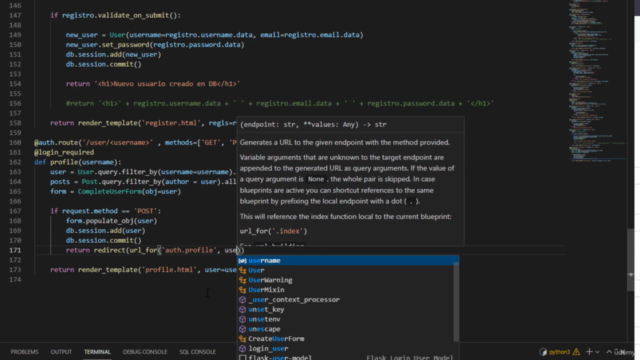Click 'form.populate_obj(user)' on line 168
The width and height of the screenshot is (640, 360).
[111, 221]
